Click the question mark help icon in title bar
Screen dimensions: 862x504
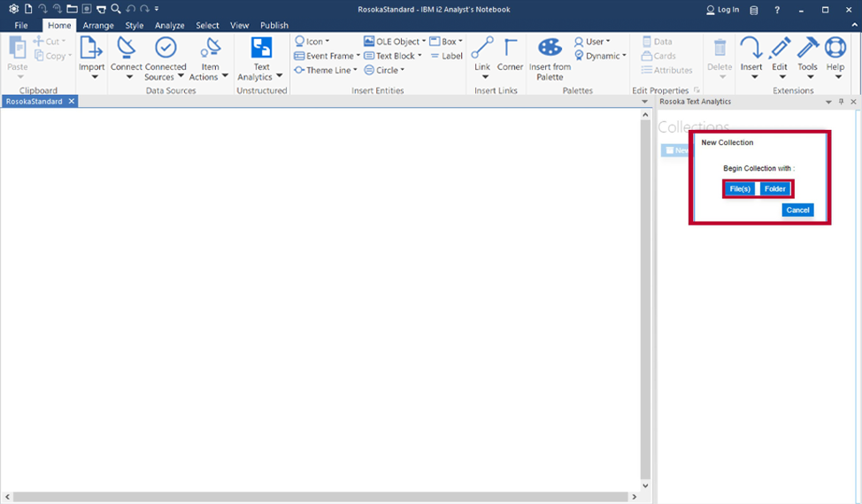[x=777, y=10]
